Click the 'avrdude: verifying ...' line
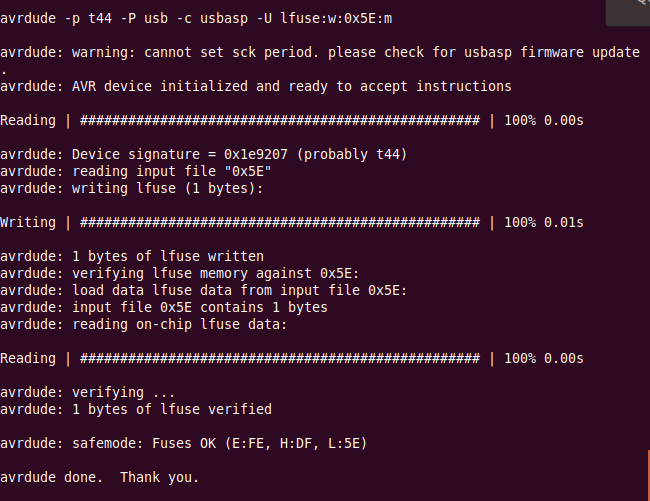 87,392
